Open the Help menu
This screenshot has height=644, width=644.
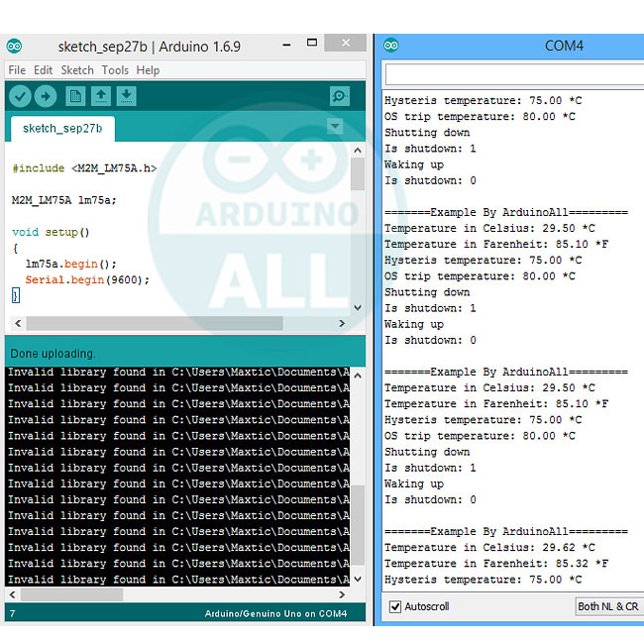coord(148,70)
